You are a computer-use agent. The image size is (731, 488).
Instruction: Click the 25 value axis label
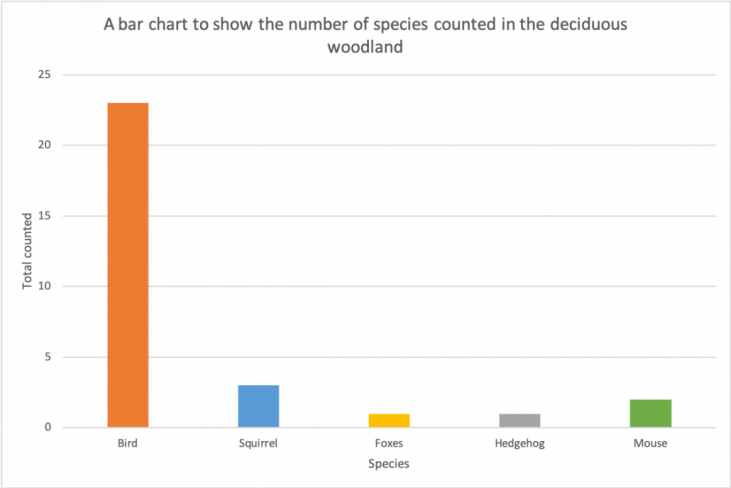pyautogui.click(x=44, y=75)
